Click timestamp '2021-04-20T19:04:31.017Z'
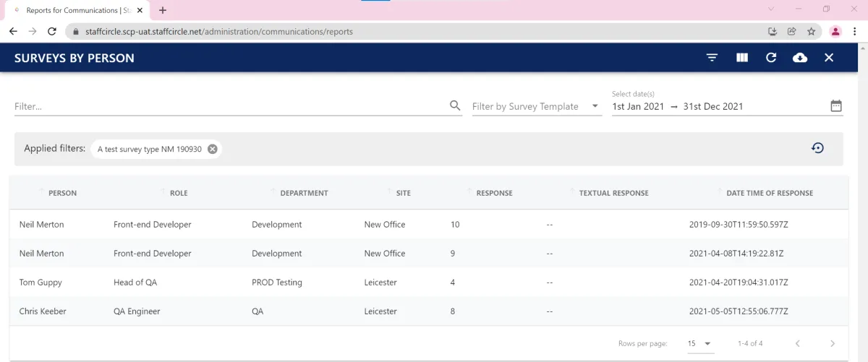This screenshot has height=362, width=868. [739, 283]
